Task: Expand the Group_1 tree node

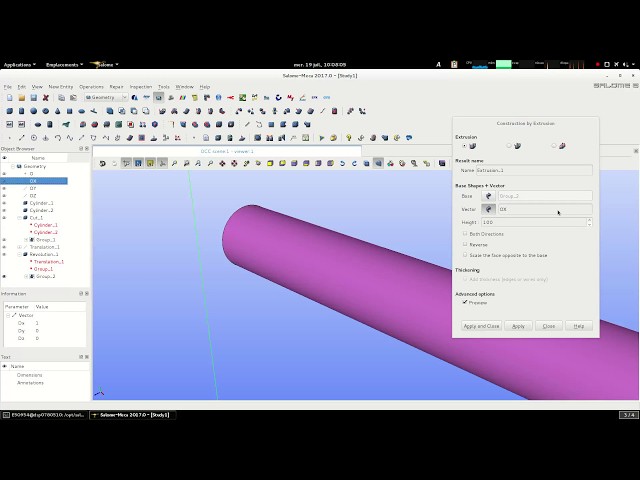Action: coord(26,240)
